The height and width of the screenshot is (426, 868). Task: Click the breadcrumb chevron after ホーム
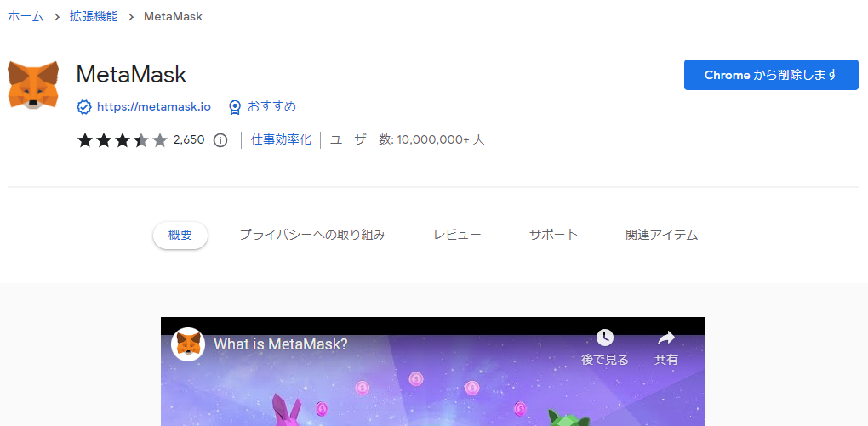pos(57,17)
